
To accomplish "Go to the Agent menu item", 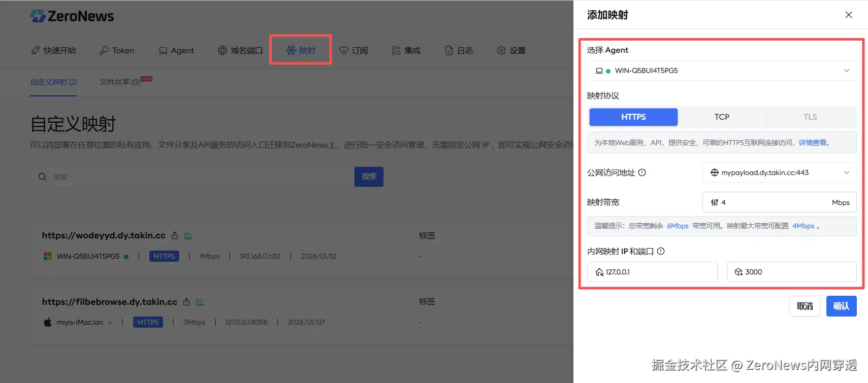I will 176,50.
